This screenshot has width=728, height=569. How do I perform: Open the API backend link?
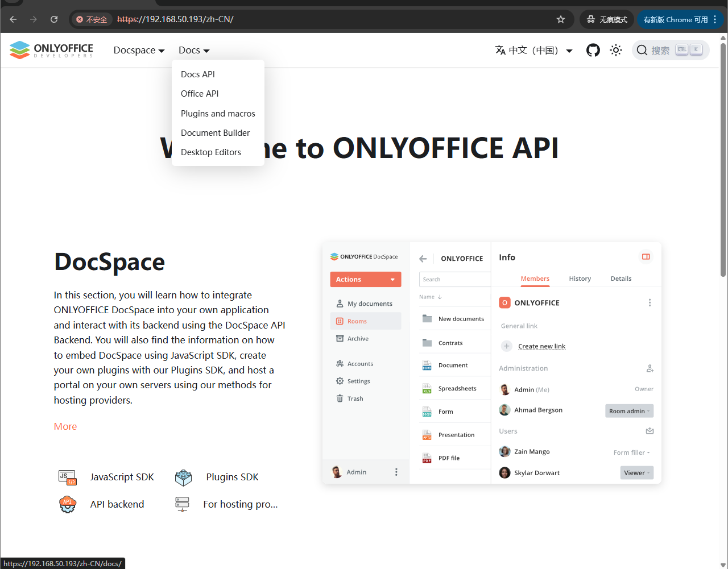point(102,504)
